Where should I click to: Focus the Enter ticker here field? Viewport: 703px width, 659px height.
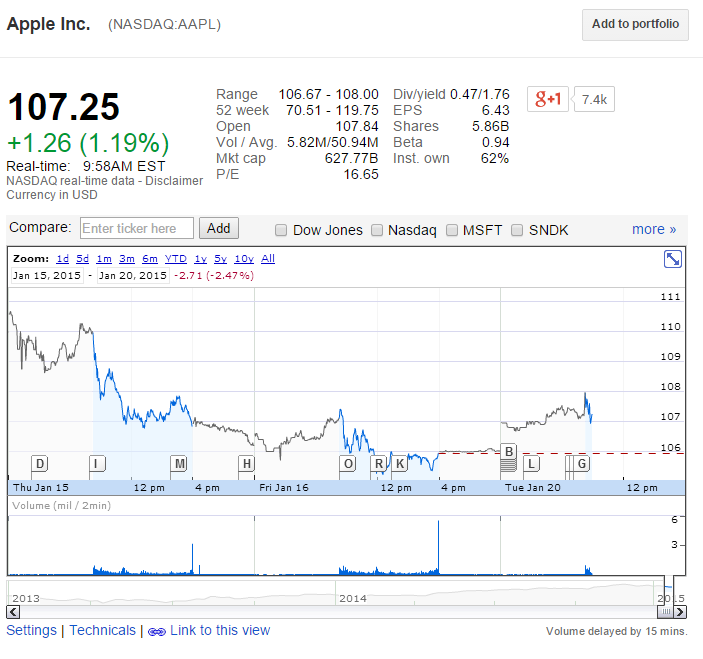coord(137,228)
